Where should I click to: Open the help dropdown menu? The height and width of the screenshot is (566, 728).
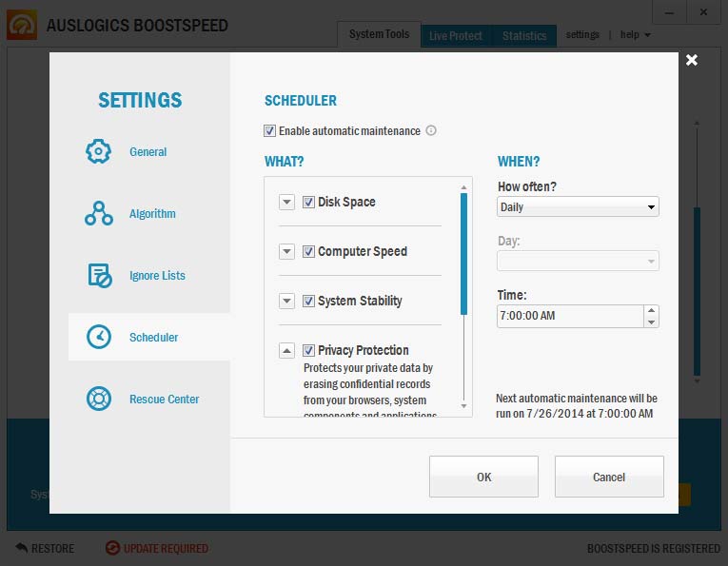click(x=635, y=35)
